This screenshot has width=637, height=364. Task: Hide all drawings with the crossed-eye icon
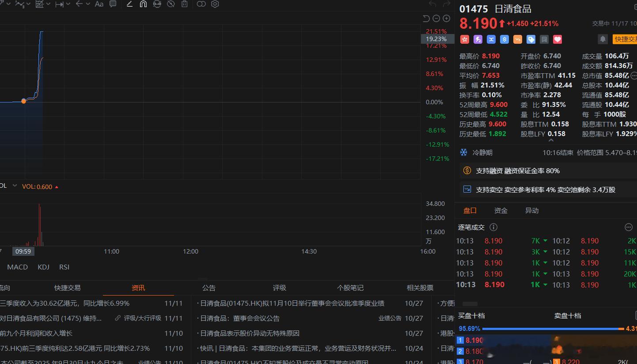171,4
